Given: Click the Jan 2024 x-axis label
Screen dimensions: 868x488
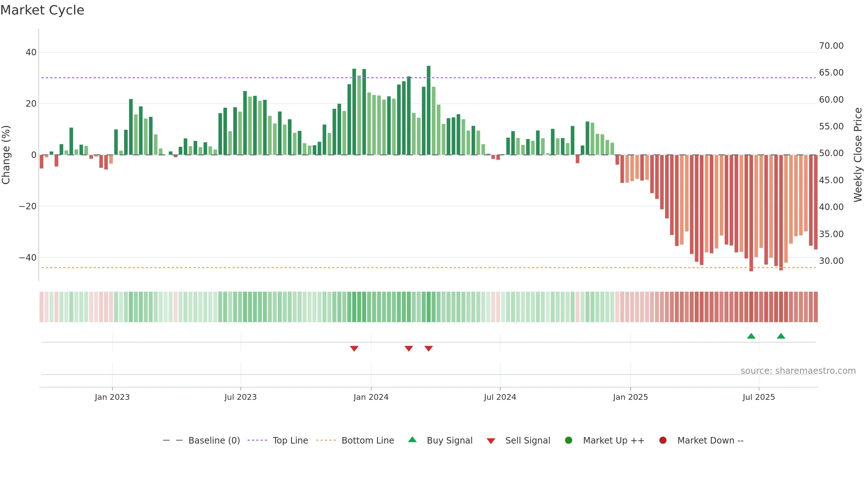Looking at the screenshot, I should [371, 397].
